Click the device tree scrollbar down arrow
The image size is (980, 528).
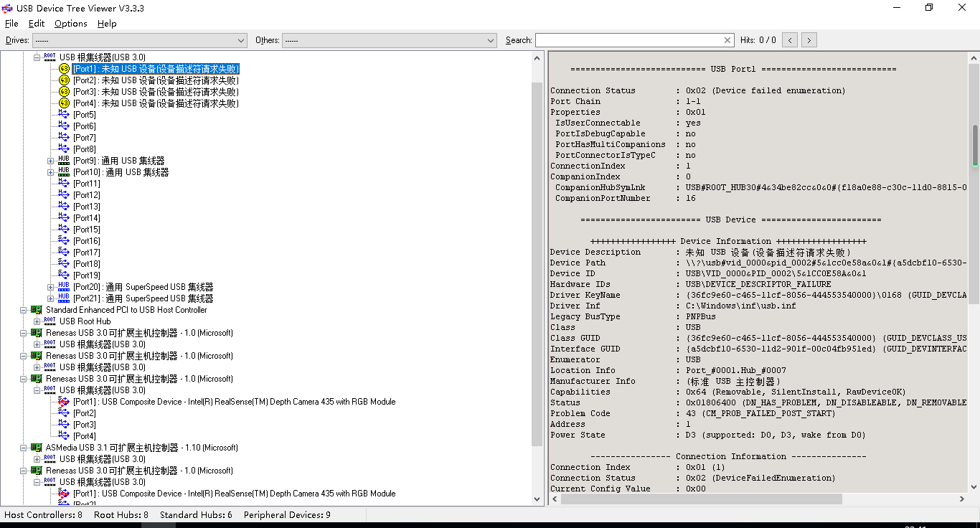tap(537, 499)
